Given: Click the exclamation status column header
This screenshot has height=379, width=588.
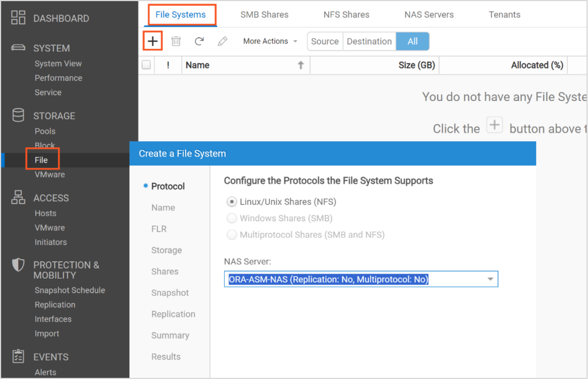Looking at the screenshot, I should pos(168,65).
